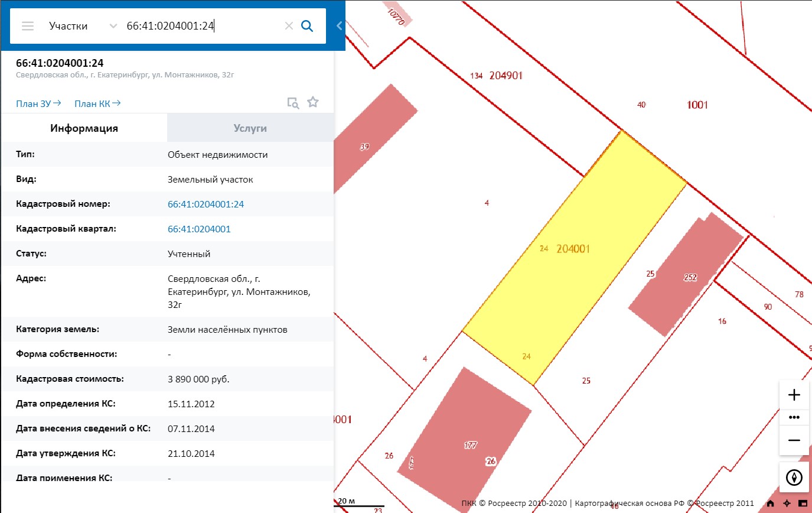812x513 pixels.
Task: Open the three-dots zoom options
Action: click(794, 417)
